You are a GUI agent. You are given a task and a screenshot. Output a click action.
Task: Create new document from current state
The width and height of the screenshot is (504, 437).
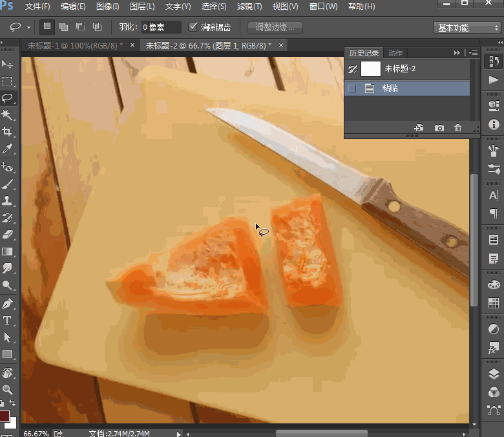[x=419, y=128]
